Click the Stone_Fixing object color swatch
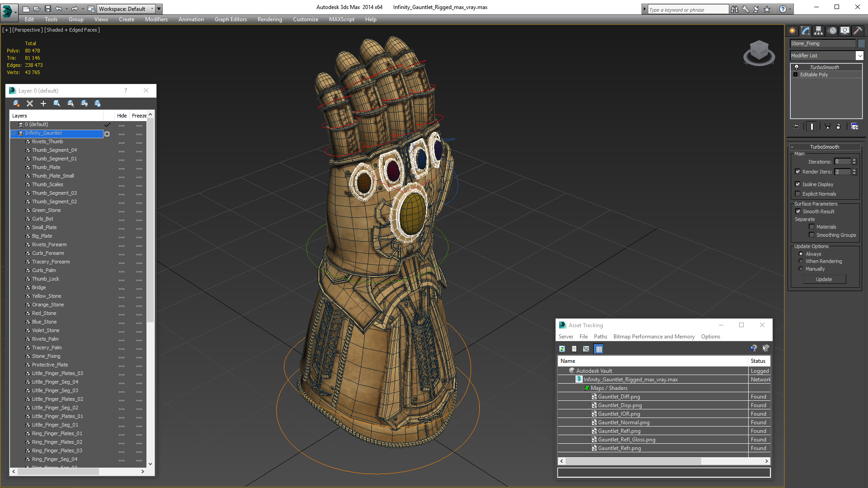This screenshot has height=488, width=868. (x=861, y=43)
